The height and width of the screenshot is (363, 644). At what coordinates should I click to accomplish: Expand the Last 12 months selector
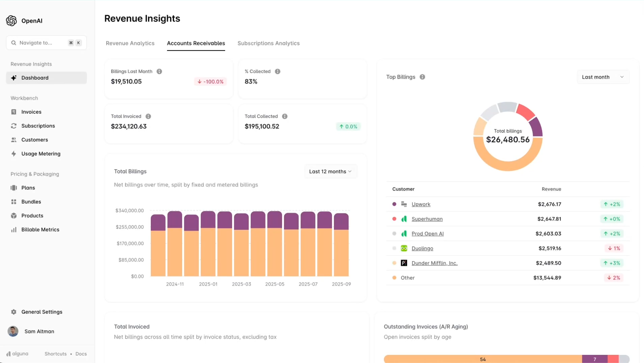[330, 171]
